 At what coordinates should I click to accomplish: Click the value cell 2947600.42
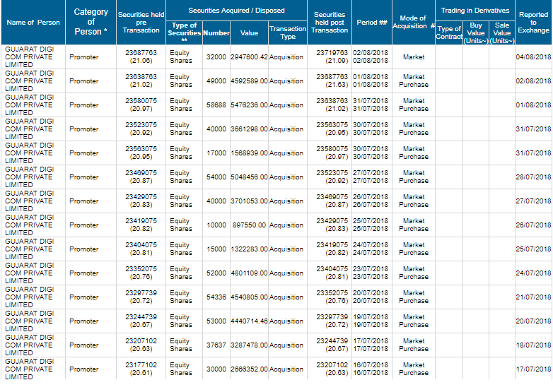click(249, 57)
